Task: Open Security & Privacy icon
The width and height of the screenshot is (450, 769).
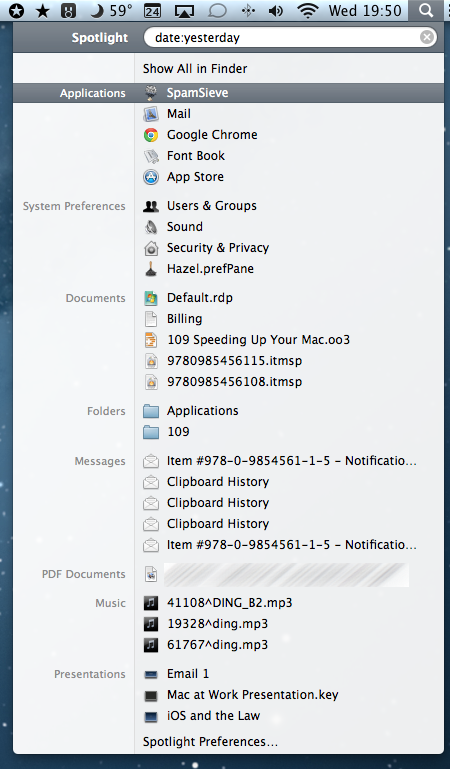Action: (151, 248)
